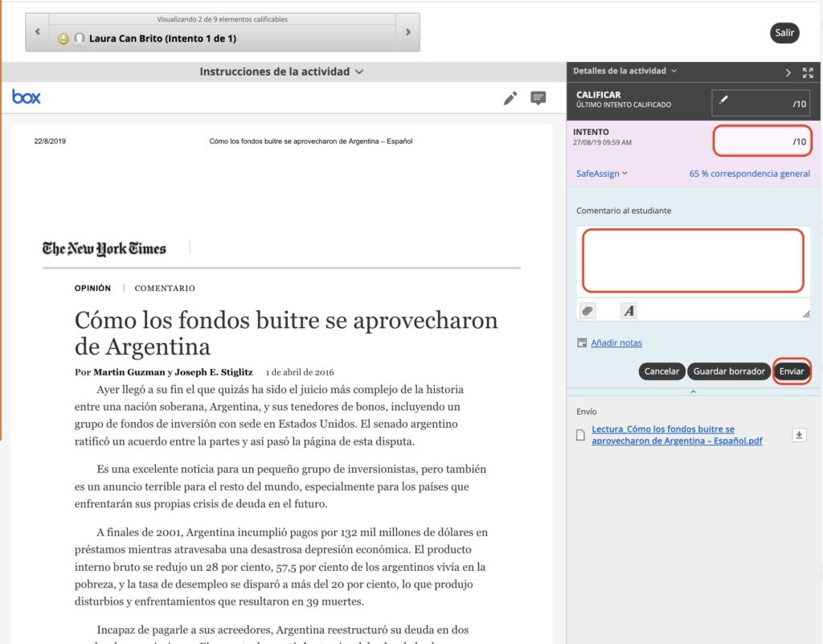Collapse the grading panel with right chevron
The width and height of the screenshot is (823, 644).
788,72
